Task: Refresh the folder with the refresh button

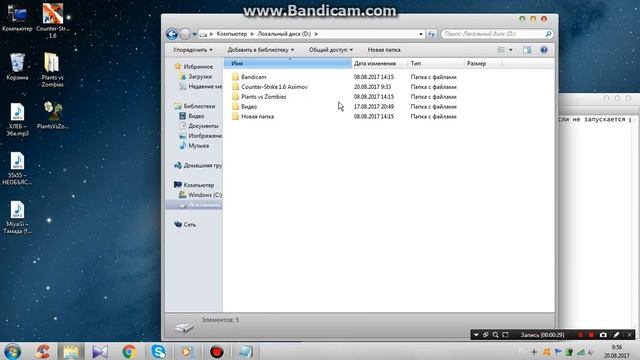Action: [431, 34]
